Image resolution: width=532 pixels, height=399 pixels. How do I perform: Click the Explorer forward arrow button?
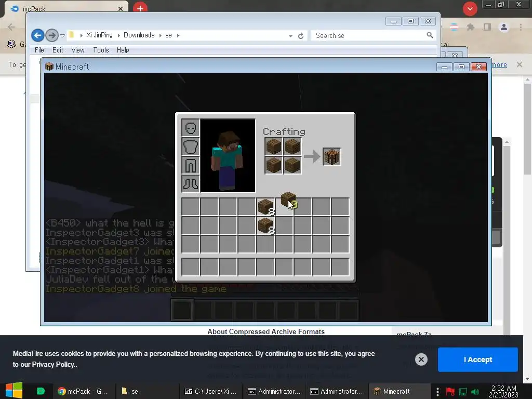point(51,35)
